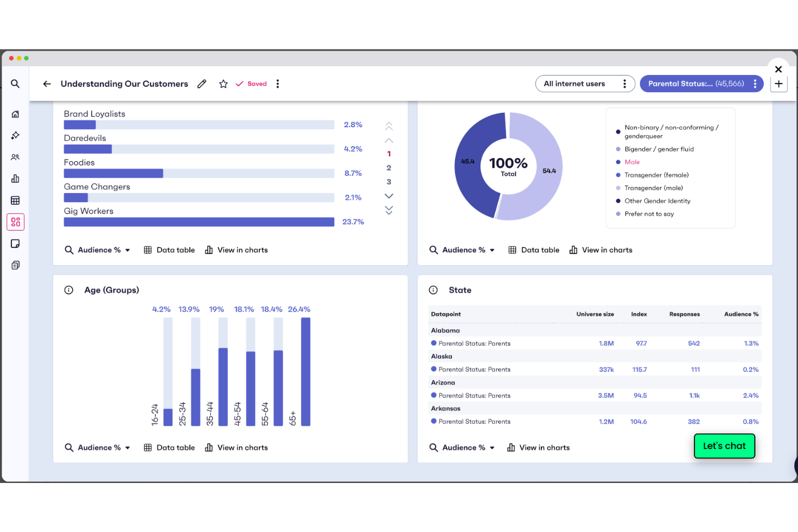Toggle Transgender (male) legend entry
Viewport: 798px width, 532px height.
coord(650,188)
